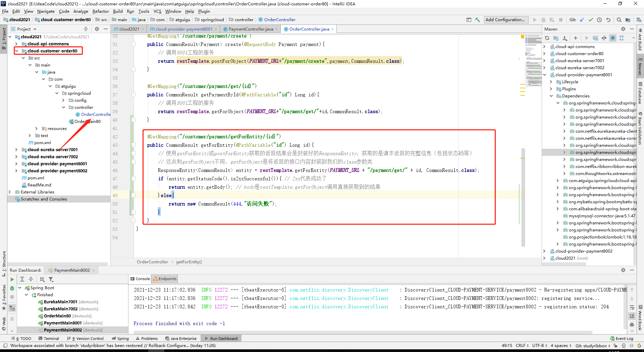Click the Translate icon in toolbar

click(x=639, y=20)
